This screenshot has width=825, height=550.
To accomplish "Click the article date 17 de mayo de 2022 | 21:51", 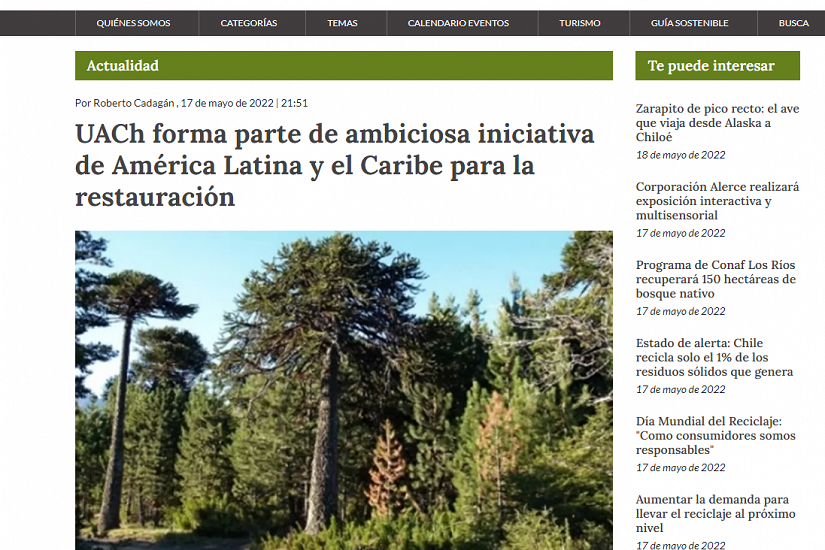I will click(x=244, y=103).
